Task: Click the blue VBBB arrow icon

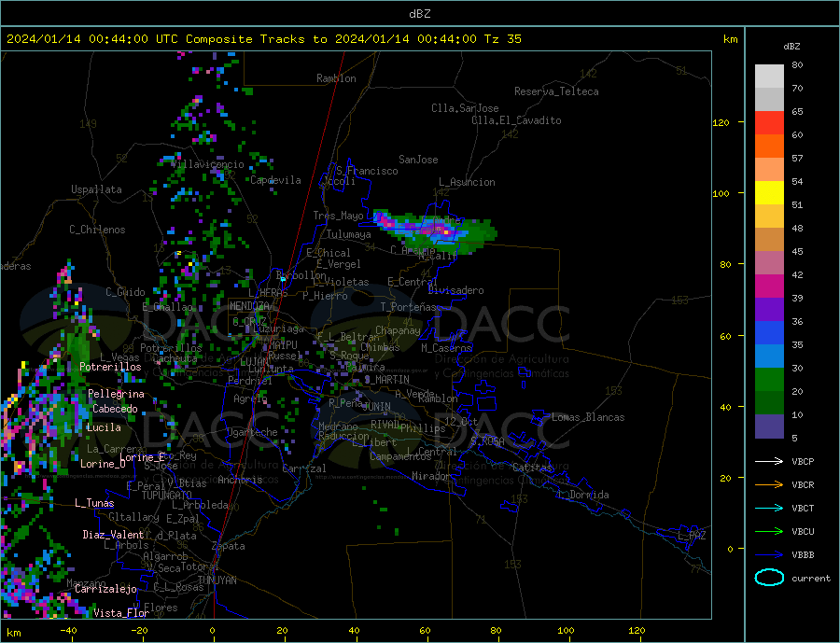Action: click(769, 554)
